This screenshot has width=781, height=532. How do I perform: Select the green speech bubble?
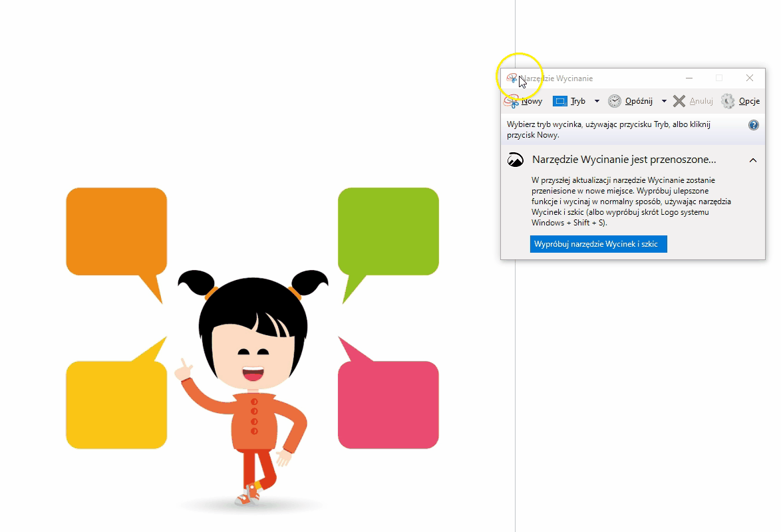click(x=389, y=231)
